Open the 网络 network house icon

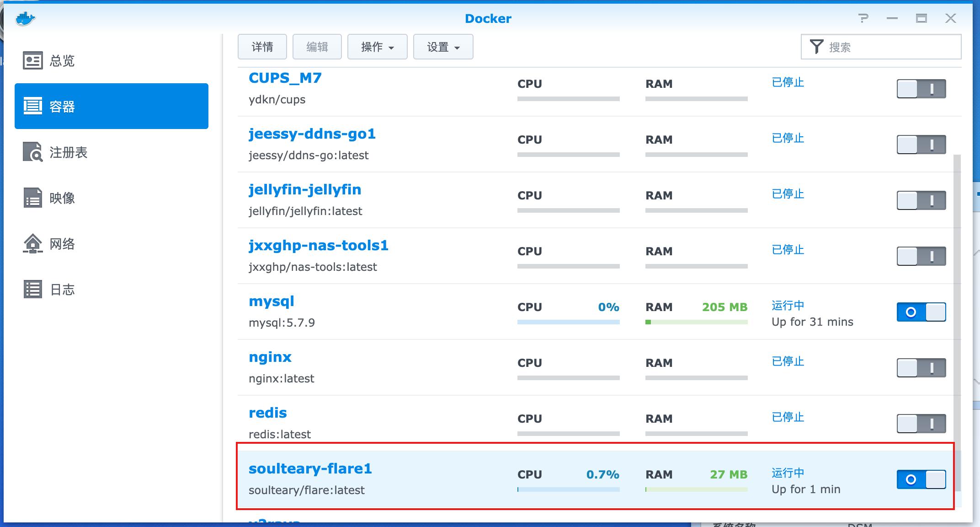point(33,243)
